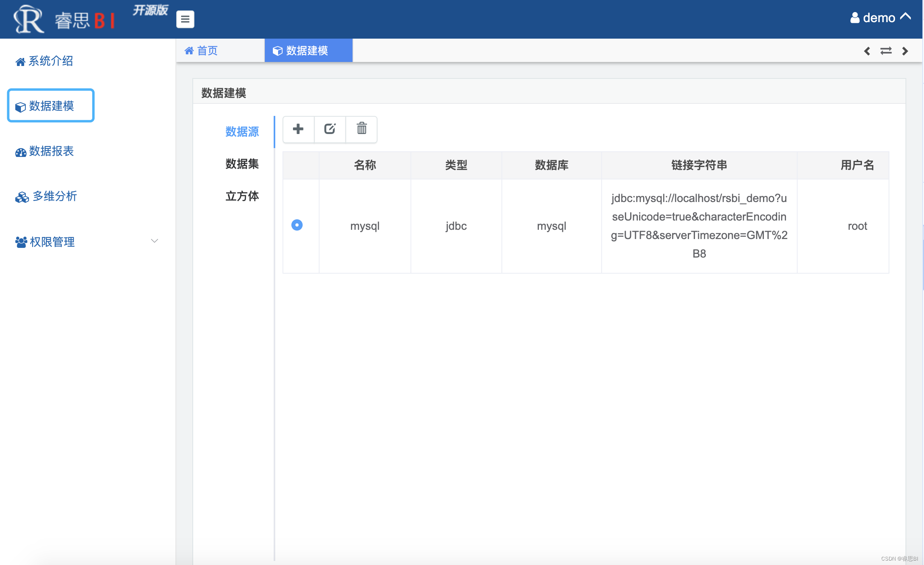Click the edit data source icon
Image resolution: width=924 pixels, height=565 pixels.
pyautogui.click(x=330, y=130)
